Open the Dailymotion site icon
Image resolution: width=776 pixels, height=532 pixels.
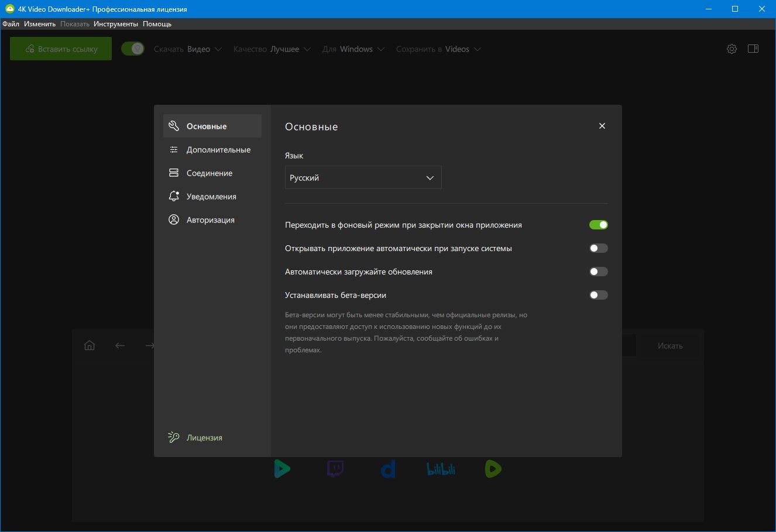click(x=388, y=469)
